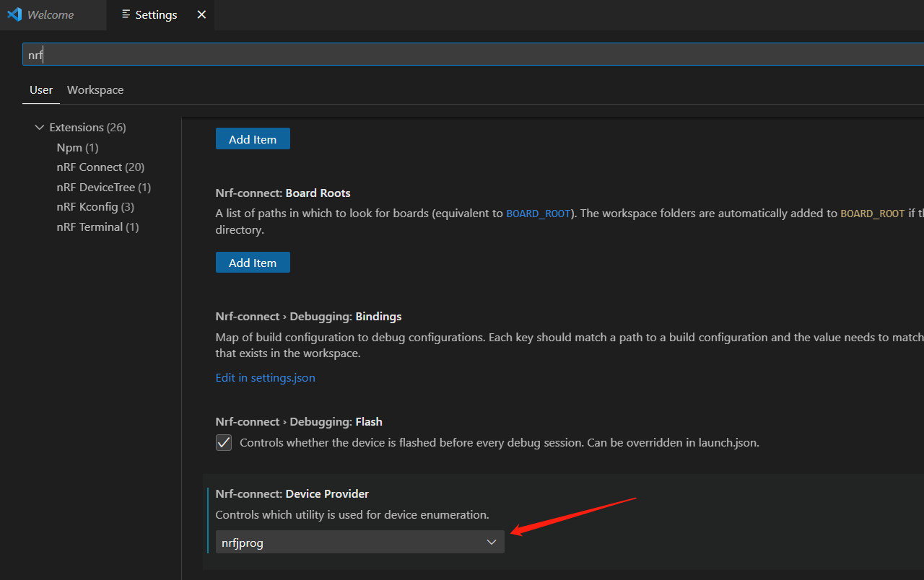This screenshot has width=924, height=580.
Task: Select nRF Connect (20) in settings tree
Action: pyautogui.click(x=100, y=167)
